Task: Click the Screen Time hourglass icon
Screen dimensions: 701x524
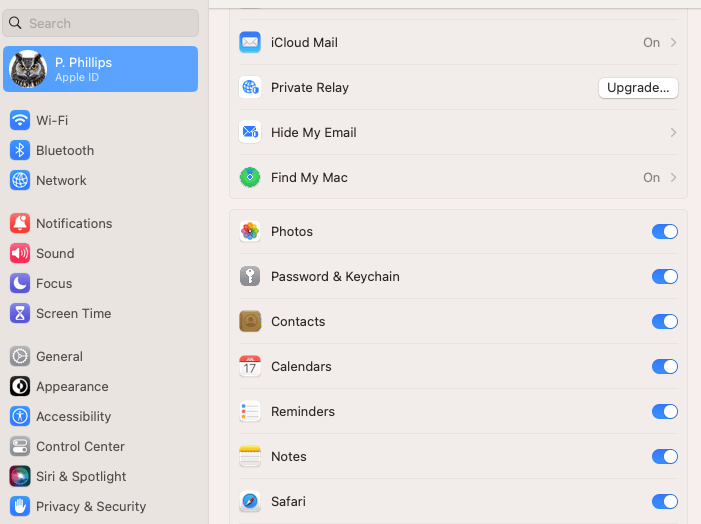Action: (x=20, y=313)
